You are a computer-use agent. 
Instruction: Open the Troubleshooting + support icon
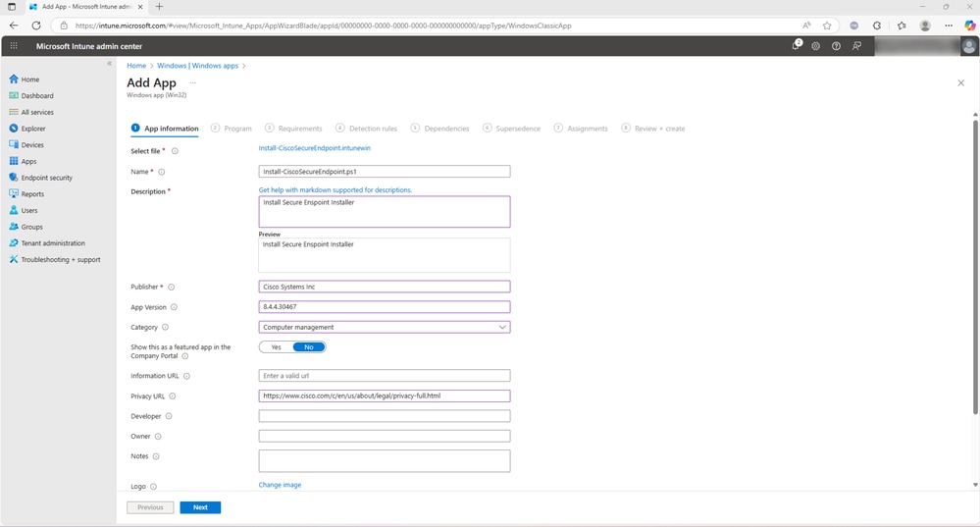click(13, 259)
